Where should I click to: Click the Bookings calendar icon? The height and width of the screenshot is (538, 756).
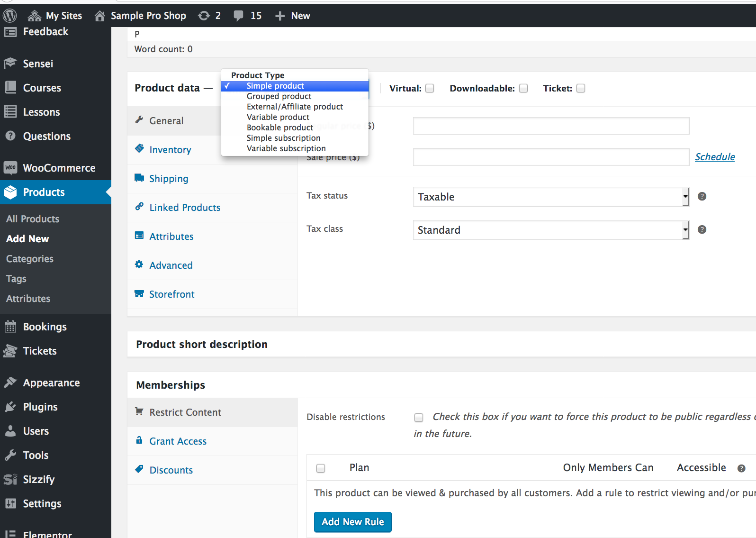[x=10, y=327]
